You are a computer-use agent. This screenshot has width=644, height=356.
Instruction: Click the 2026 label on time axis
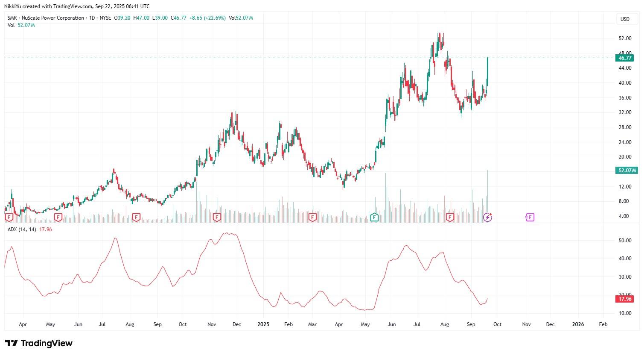(x=578, y=324)
